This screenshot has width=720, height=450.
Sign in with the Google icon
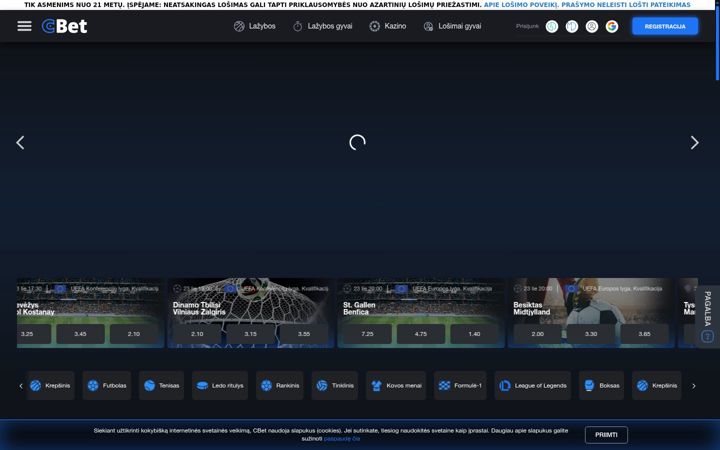coord(612,27)
